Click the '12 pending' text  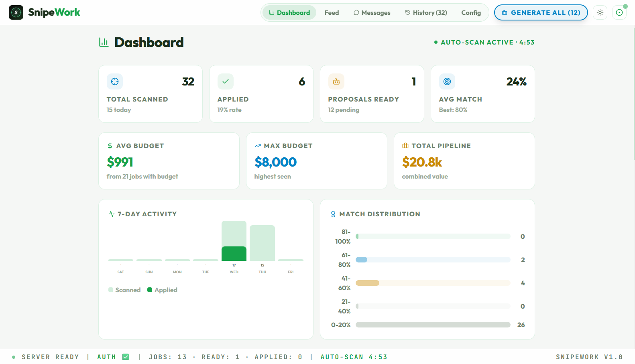[344, 110]
